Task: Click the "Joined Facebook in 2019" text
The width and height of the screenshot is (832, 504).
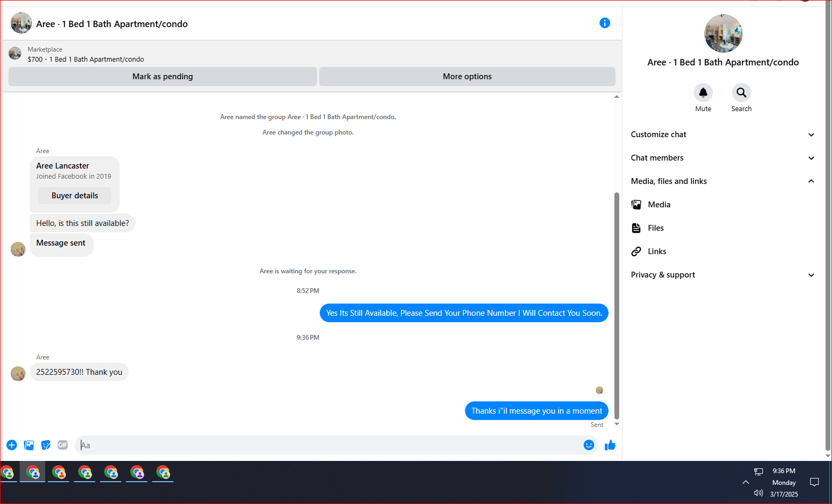Action: 73,177
